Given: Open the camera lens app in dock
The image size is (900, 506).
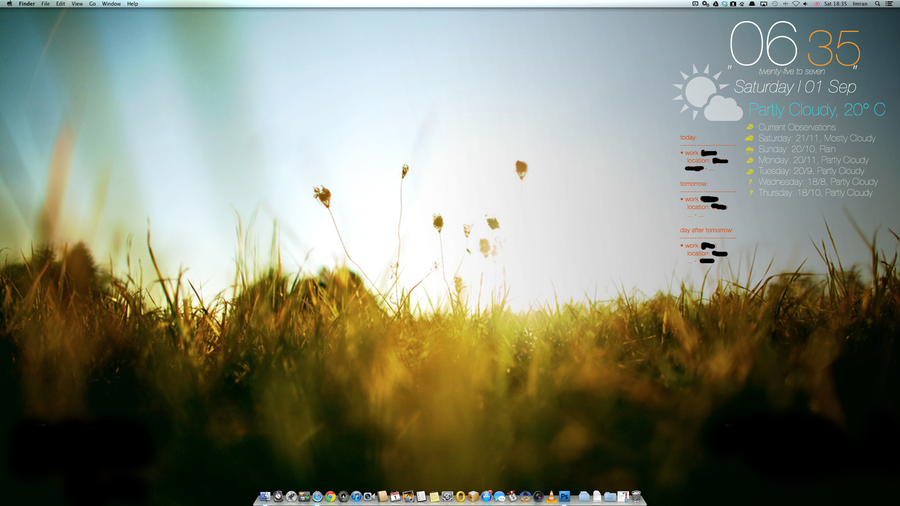Looking at the screenshot, I should 538,496.
